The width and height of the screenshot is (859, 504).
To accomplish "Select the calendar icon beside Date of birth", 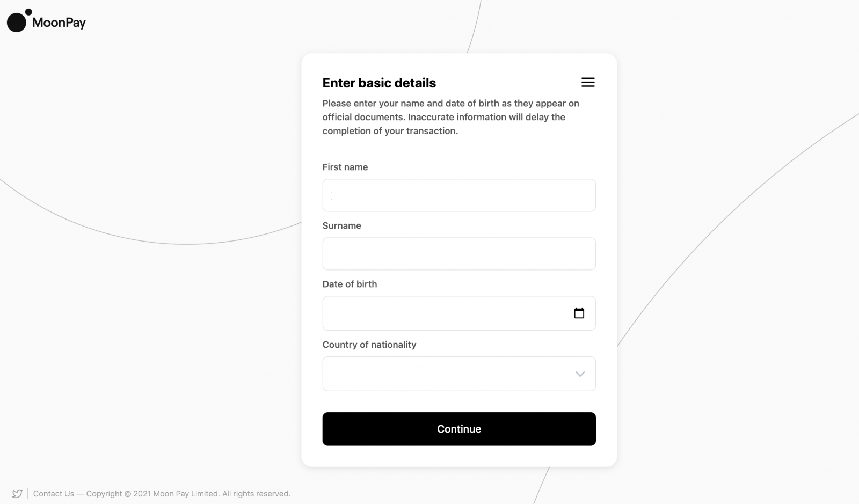I will point(580,313).
